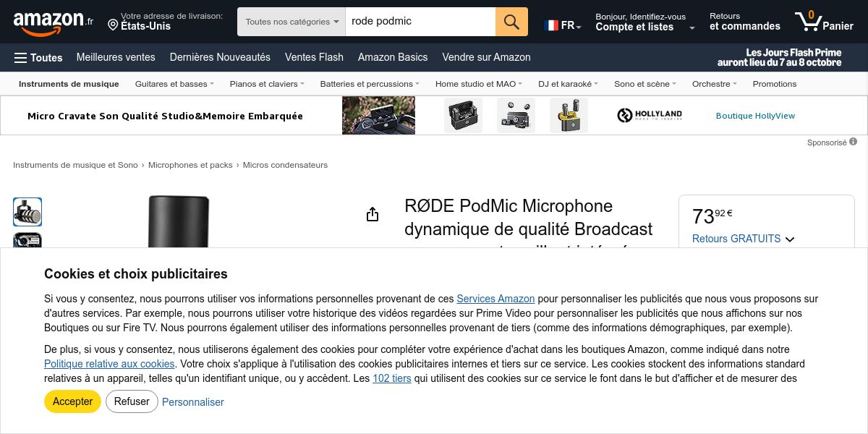Expand the Orchestre submenu

(714, 84)
